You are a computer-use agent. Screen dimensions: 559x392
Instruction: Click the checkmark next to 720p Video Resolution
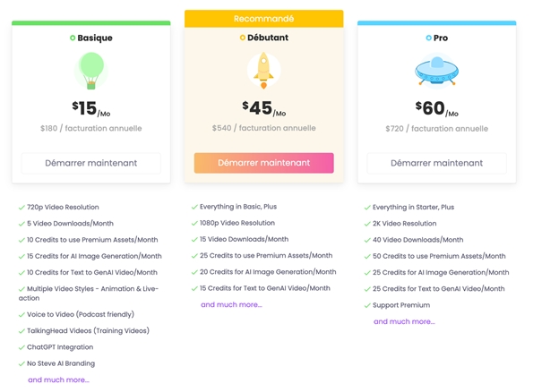(21, 208)
